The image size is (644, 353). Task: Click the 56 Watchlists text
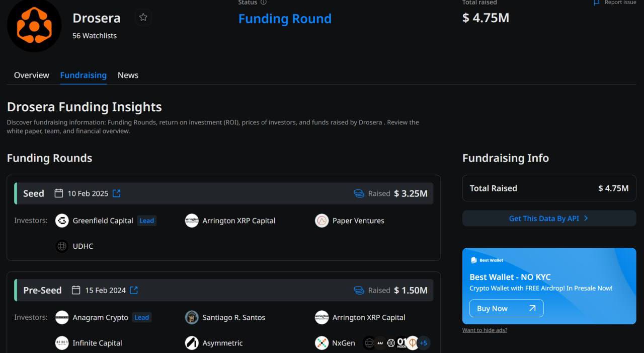pos(95,36)
